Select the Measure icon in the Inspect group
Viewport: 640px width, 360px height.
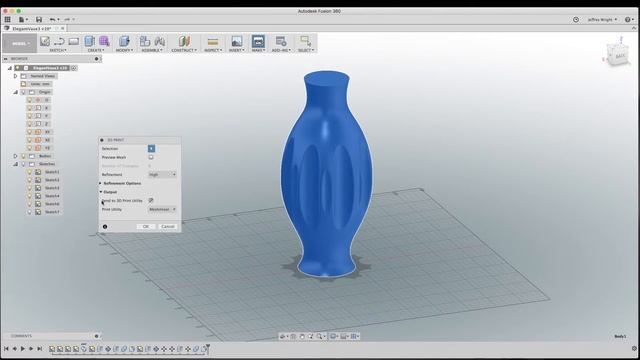pyautogui.click(x=213, y=41)
